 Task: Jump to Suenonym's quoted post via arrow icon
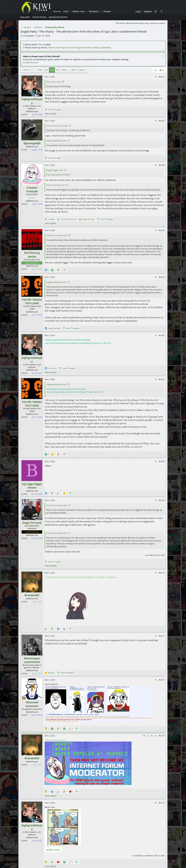(x=63, y=82)
